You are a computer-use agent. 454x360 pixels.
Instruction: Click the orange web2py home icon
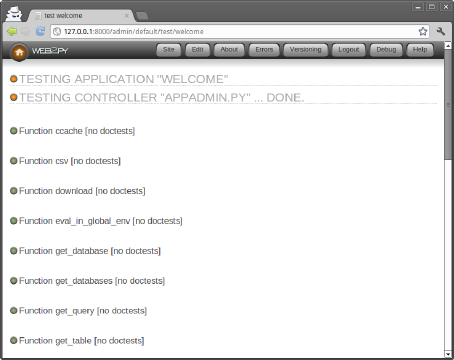click(x=19, y=52)
